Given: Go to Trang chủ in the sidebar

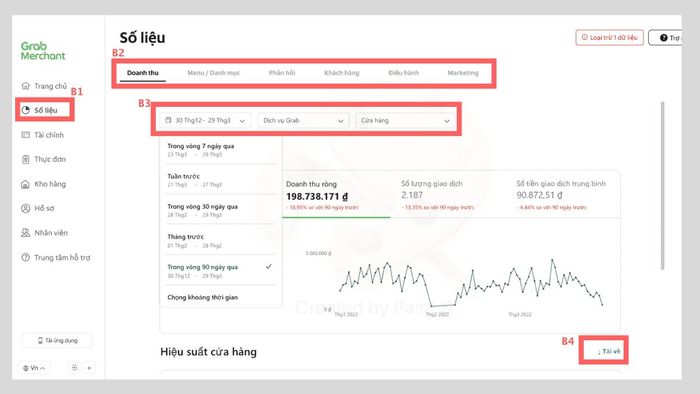Looking at the screenshot, I should point(44,86).
